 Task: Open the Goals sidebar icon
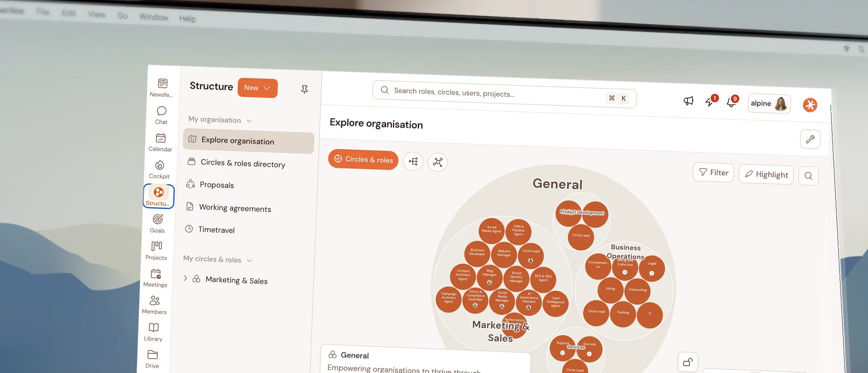click(x=158, y=224)
